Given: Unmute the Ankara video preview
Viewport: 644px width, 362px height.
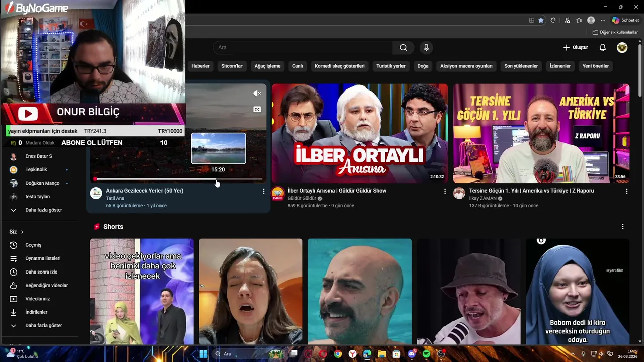Looking at the screenshot, I should point(257,93).
